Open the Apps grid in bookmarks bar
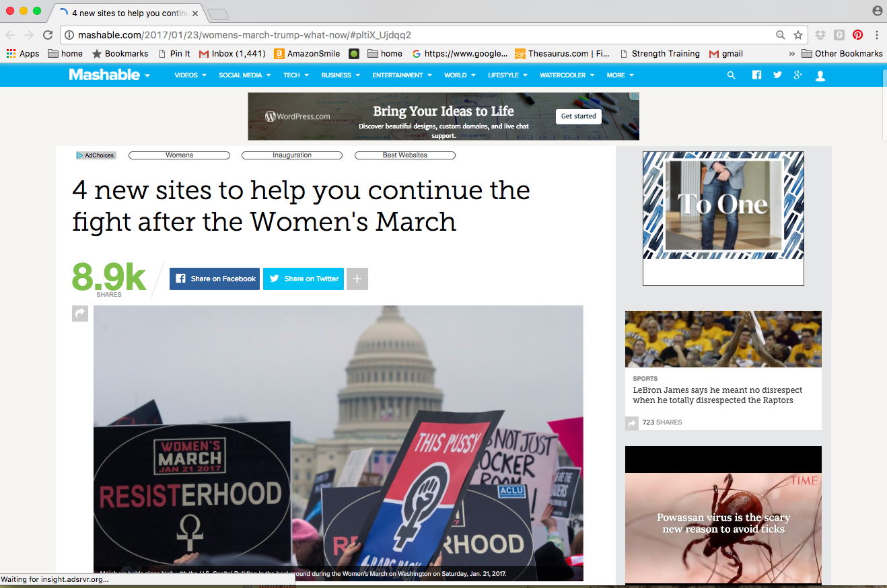The height and width of the screenshot is (588, 887). click(23, 54)
